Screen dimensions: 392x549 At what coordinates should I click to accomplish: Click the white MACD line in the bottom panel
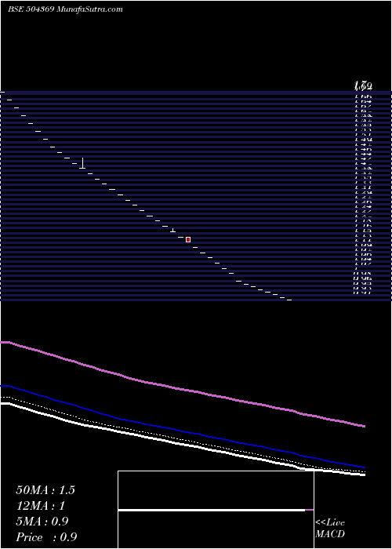click(x=212, y=510)
